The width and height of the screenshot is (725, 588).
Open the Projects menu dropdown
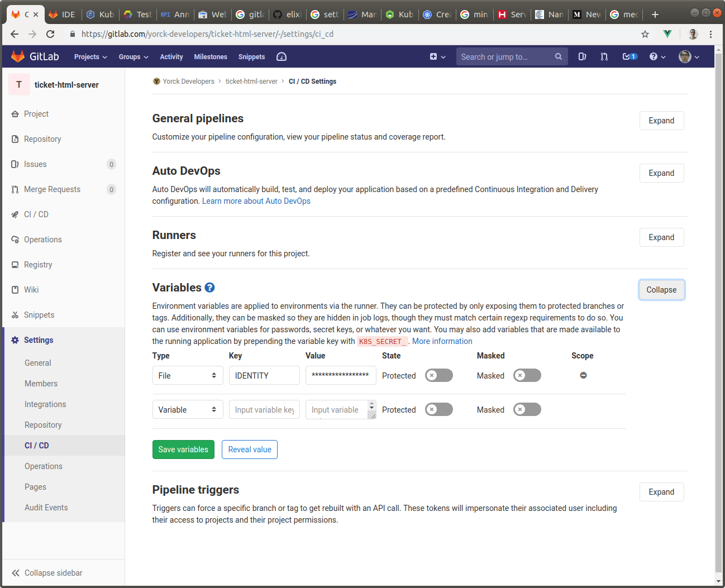90,56
